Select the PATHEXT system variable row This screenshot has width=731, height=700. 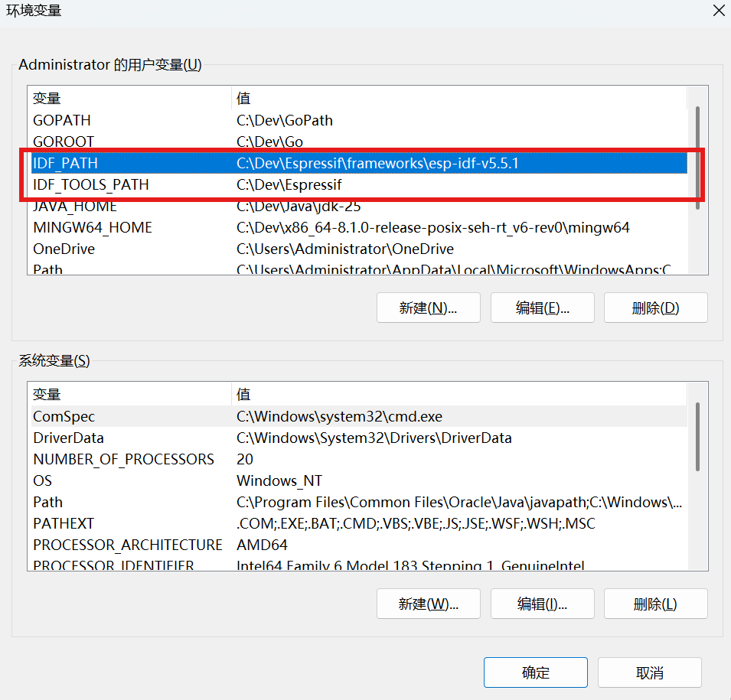63,524
